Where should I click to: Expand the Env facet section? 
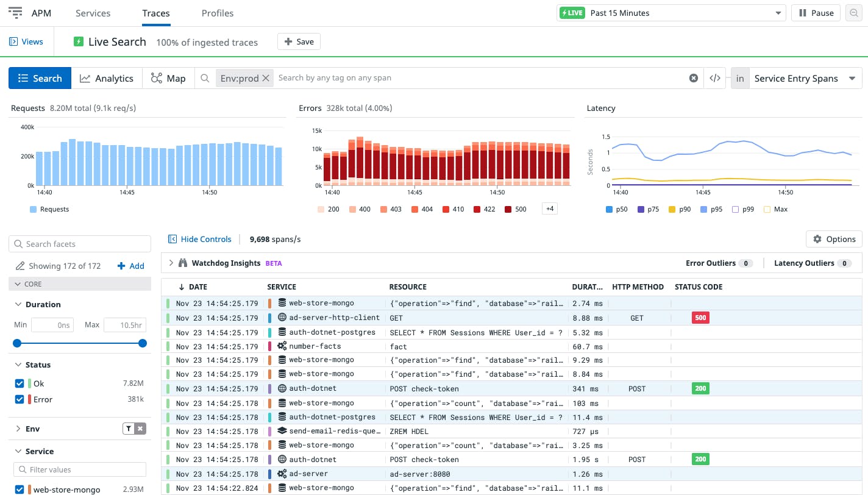coord(17,429)
